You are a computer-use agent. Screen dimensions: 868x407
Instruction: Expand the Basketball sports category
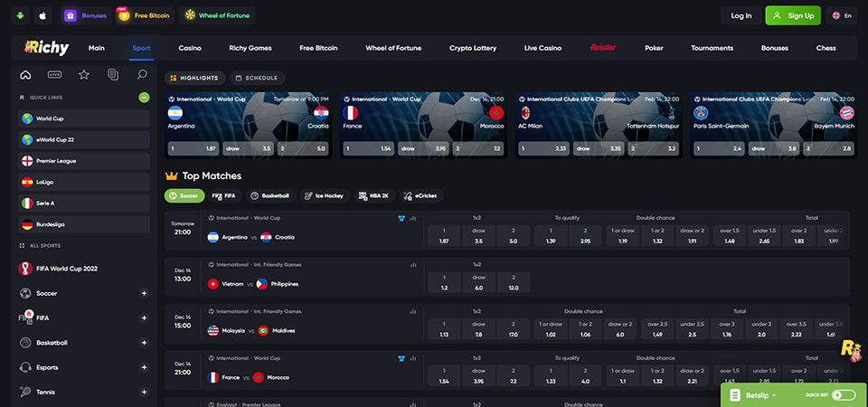coord(144,343)
